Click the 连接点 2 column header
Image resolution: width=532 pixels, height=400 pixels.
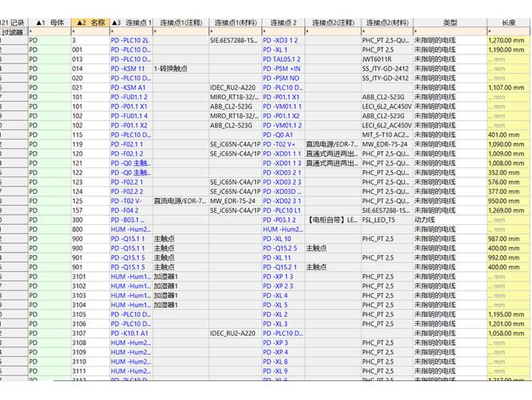(283, 23)
